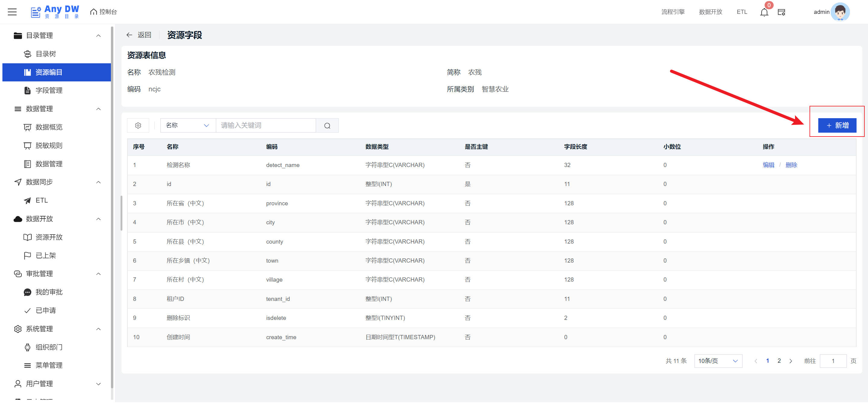Open the 名称 search field dropdown
Viewport: 868px width, 407px height.
pyautogui.click(x=188, y=125)
